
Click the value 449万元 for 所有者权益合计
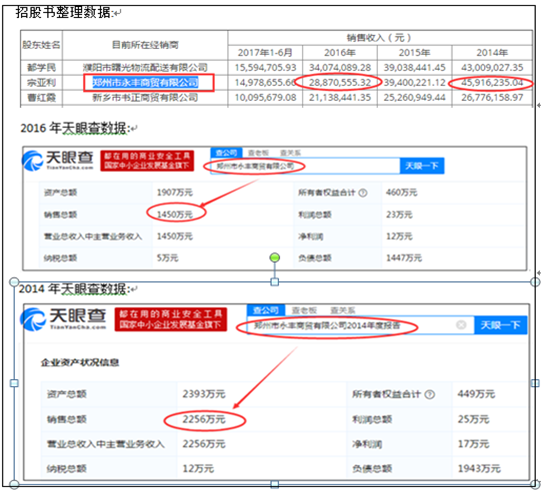[476, 394]
